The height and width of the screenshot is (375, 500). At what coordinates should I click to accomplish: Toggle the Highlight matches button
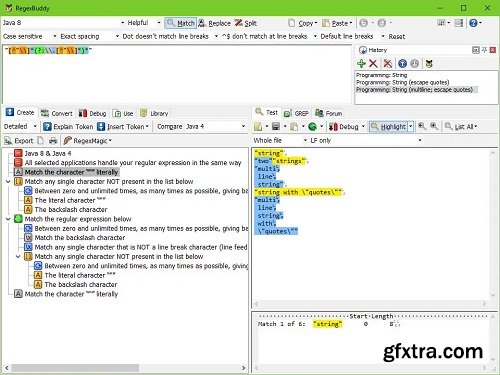pos(389,127)
